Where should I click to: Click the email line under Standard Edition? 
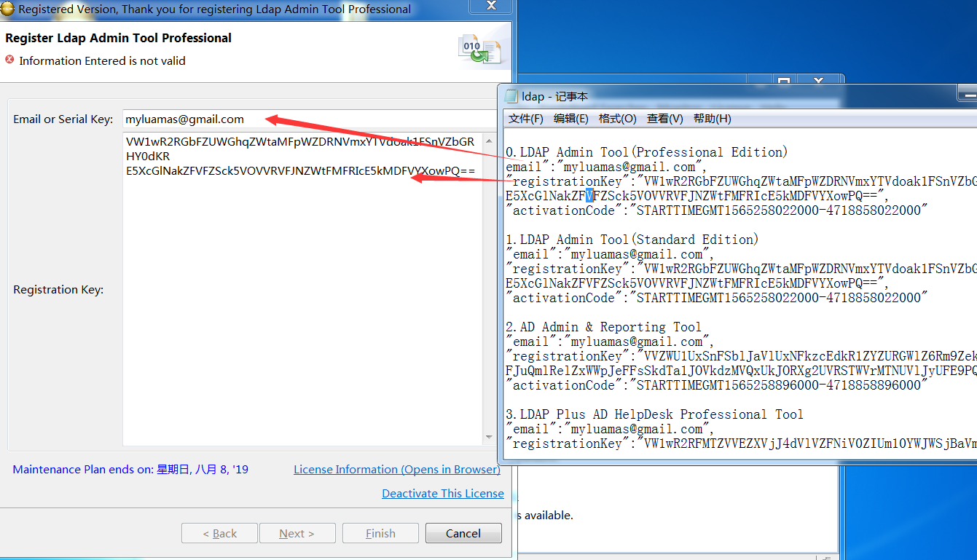[609, 254]
